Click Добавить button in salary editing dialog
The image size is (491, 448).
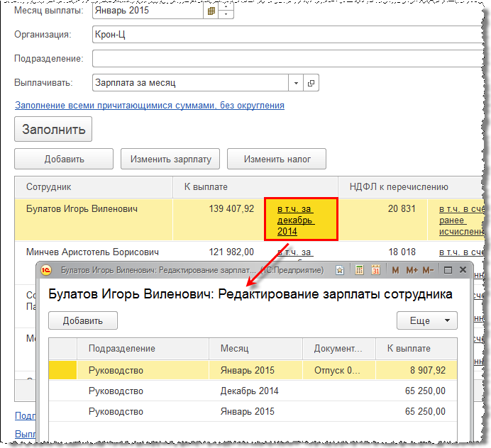coord(82,320)
